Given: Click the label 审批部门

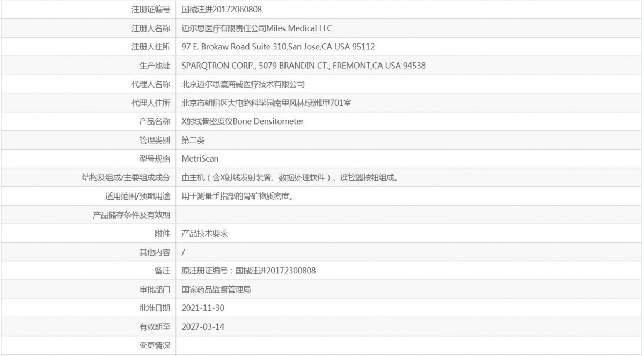Looking at the screenshot, I should (x=155, y=289).
